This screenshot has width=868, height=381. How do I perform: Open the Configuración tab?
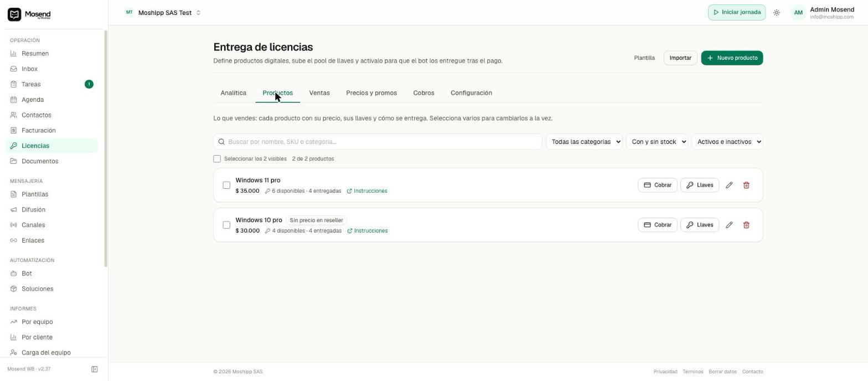[471, 93]
